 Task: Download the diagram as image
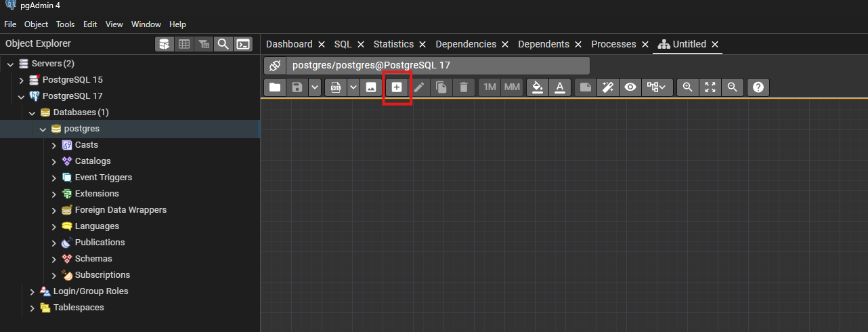pyautogui.click(x=370, y=87)
